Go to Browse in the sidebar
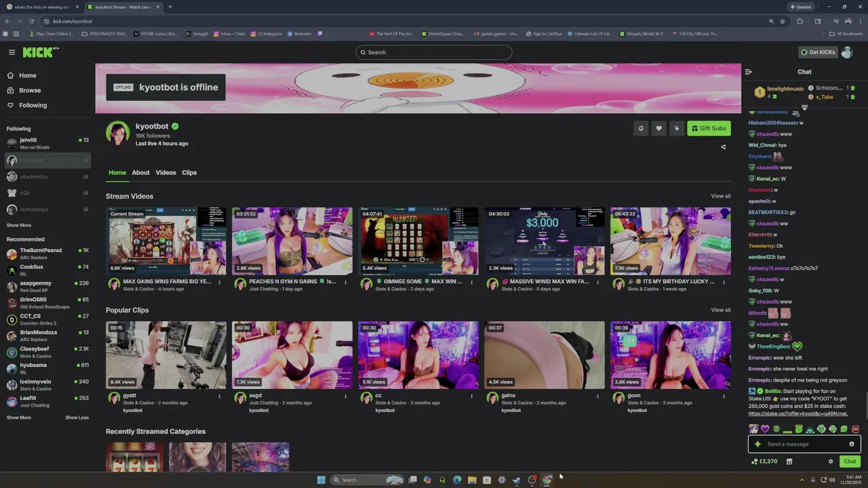Screen dimensions: 868x488 (24, 90)
